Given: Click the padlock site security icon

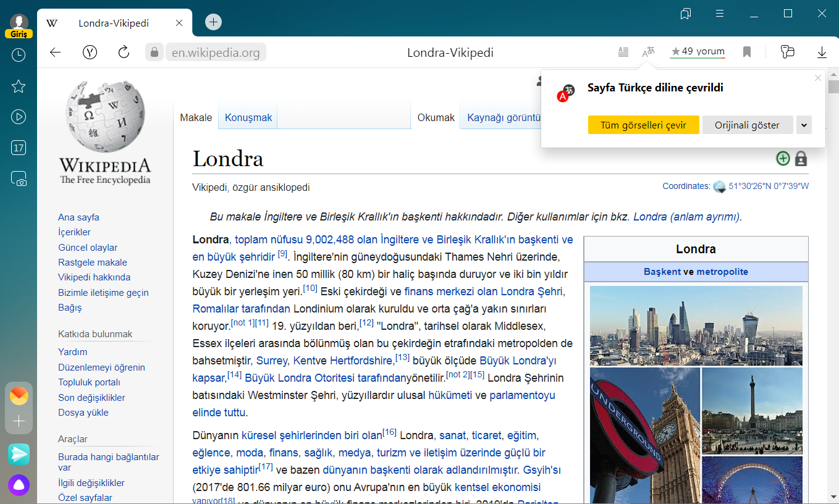Looking at the screenshot, I should 154,52.
